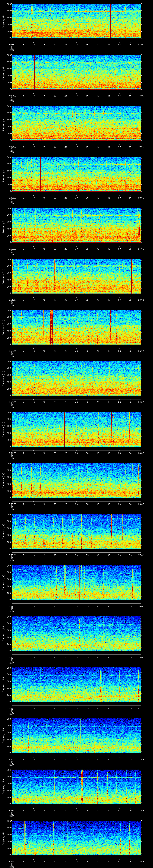This screenshot has width=153, height=868.
Task: Click the 6:52:00 time axis label
Action: (x=12, y=351)
